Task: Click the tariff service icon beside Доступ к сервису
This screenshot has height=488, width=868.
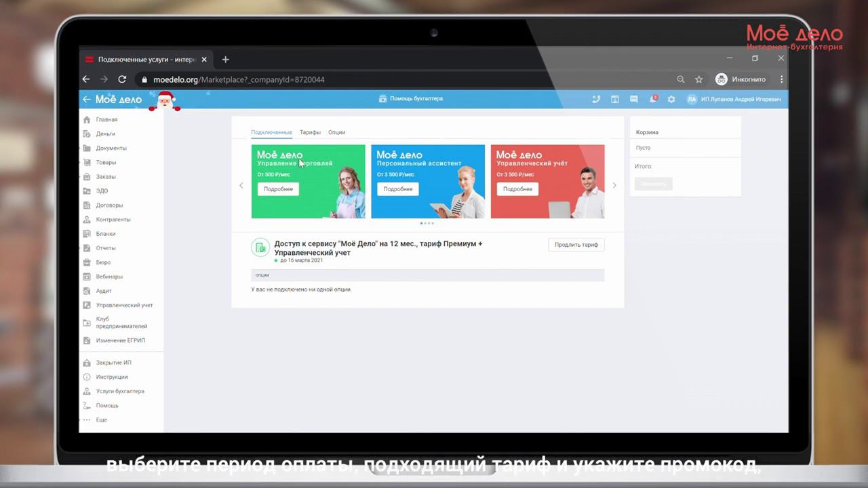Action: pyautogui.click(x=260, y=247)
